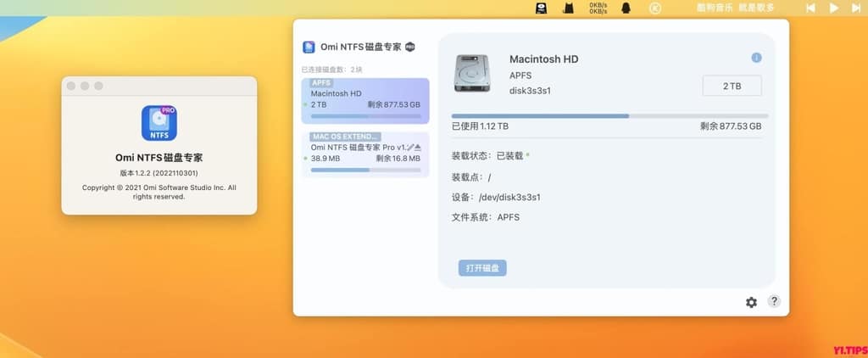Click 文件系统:APFS row
The image size is (868, 358).
click(486, 217)
